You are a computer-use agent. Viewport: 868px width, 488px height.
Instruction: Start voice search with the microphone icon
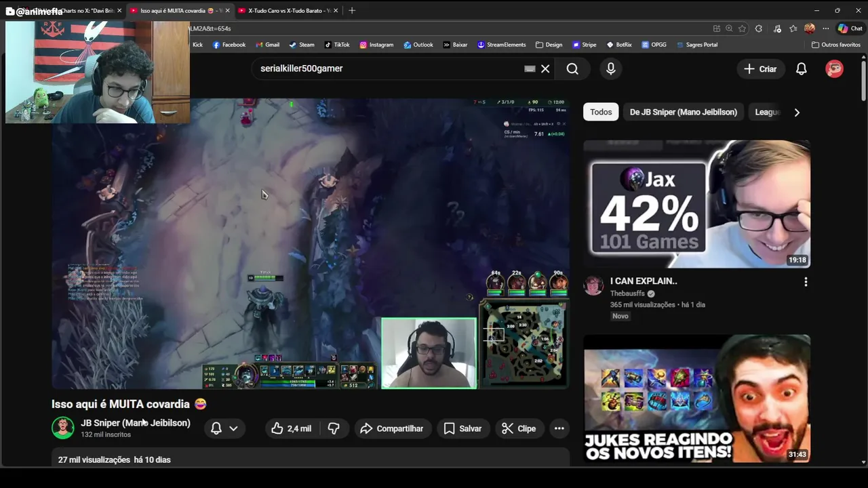click(611, 68)
